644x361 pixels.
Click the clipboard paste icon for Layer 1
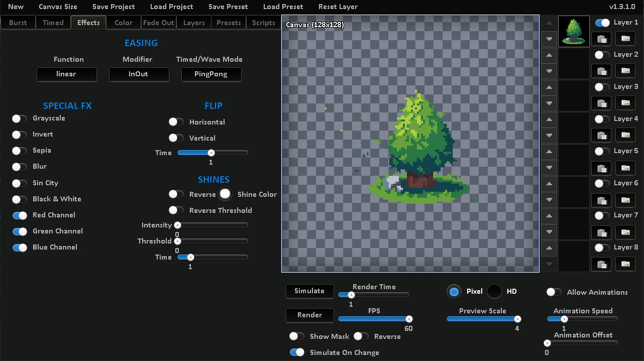601,39
